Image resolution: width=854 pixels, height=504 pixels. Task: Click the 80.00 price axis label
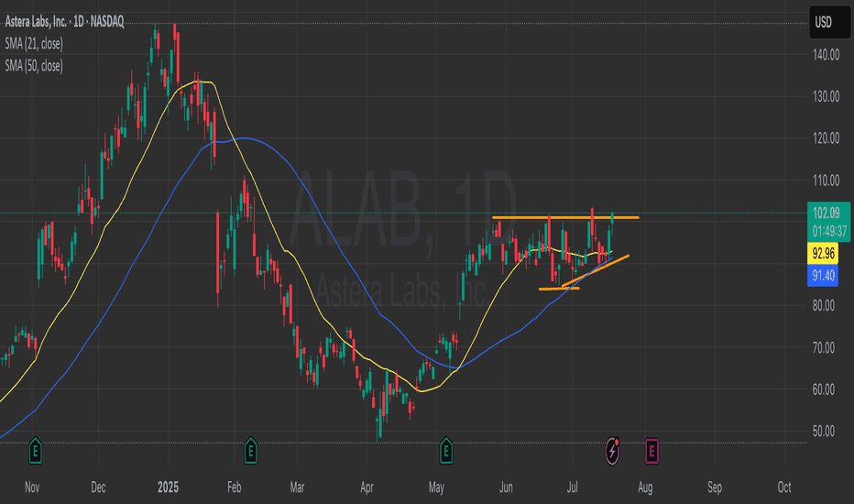coord(824,306)
